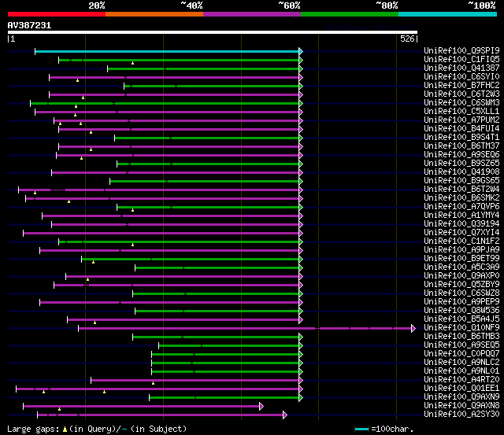This screenshot has width=504, height=435.
Task: Click the long purple alignment bar for Q10NF9
Action: tap(245, 328)
